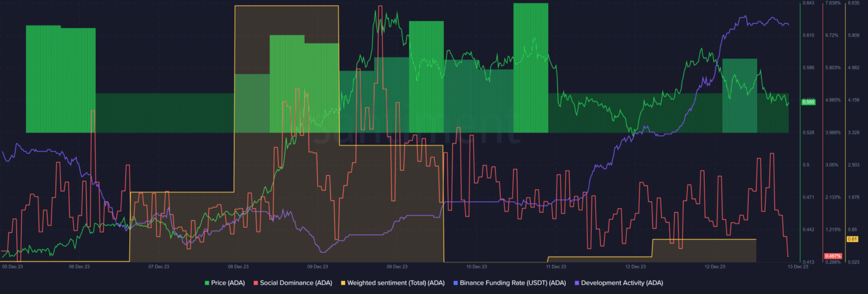868x294 pixels.
Task: Toggle Weighted sentiment (Total) (ADA) series
Action: (x=396, y=283)
